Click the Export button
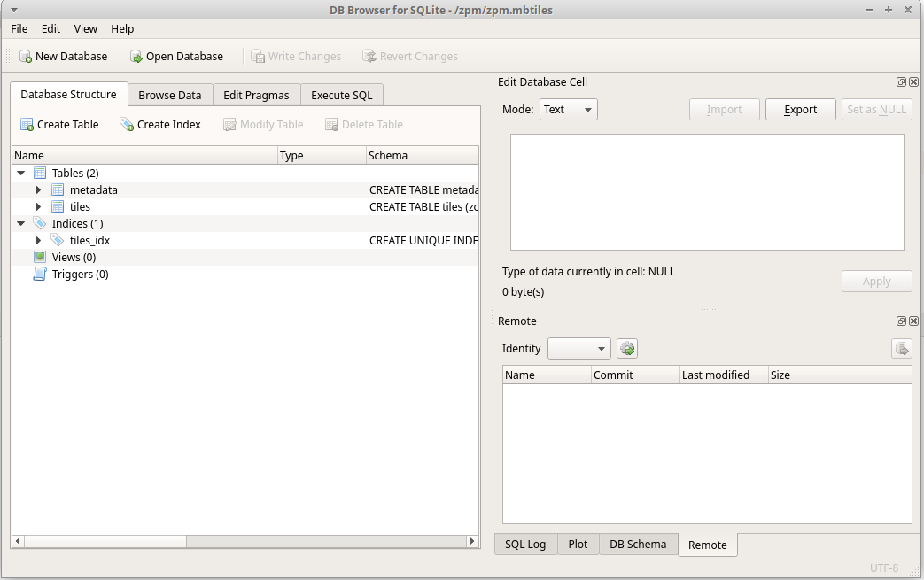Image resolution: width=924 pixels, height=580 pixels. (x=800, y=110)
